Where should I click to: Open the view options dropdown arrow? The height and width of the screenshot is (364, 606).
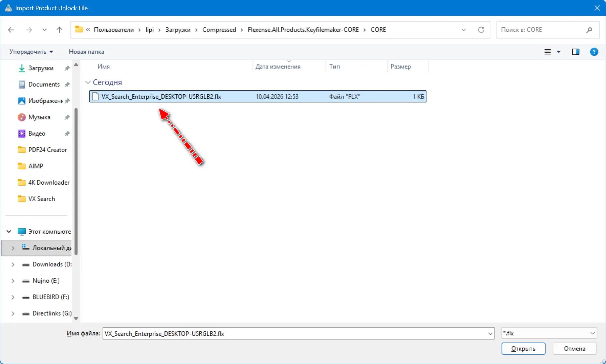(x=559, y=52)
